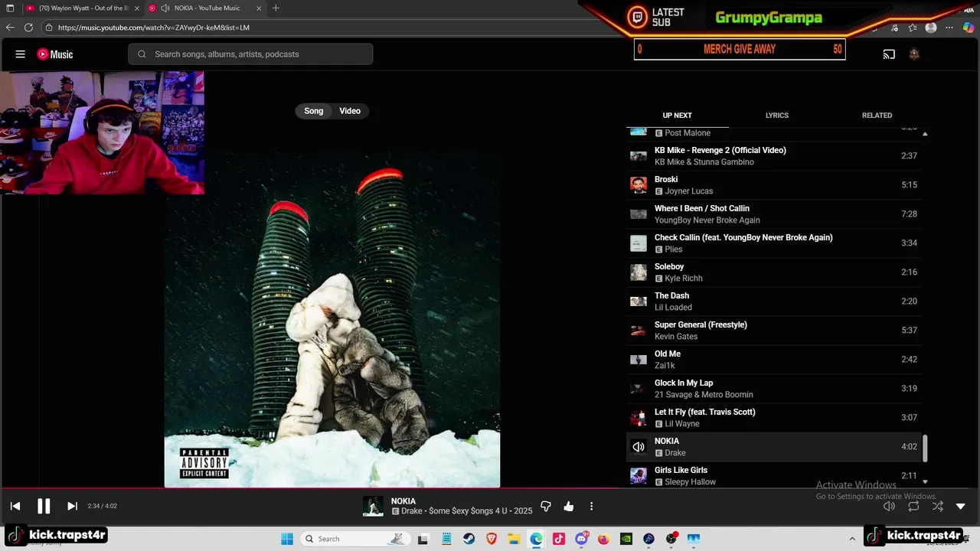Click the NOKIA now-playing speaker thumbnail
This screenshot has width=980, height=551.
[x=639, y=447]
